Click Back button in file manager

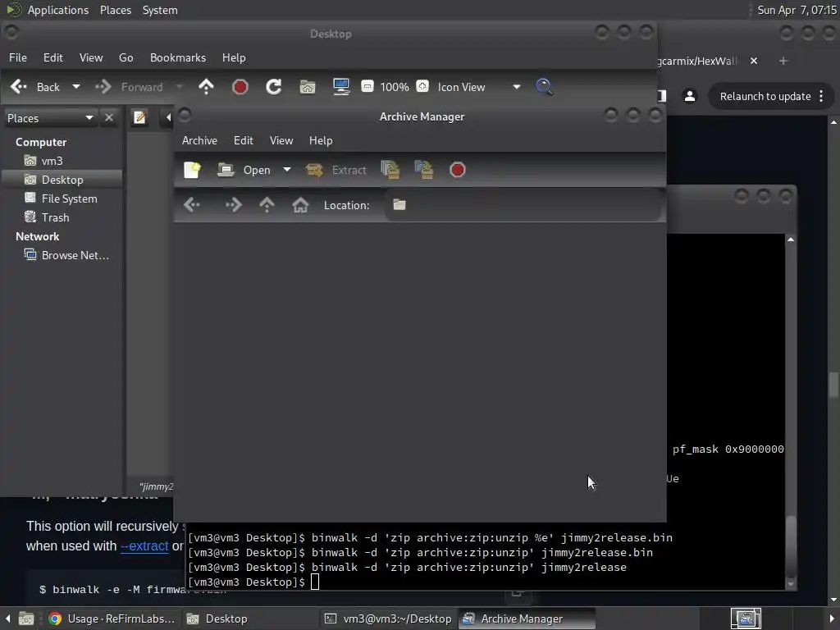pos(35,87)
